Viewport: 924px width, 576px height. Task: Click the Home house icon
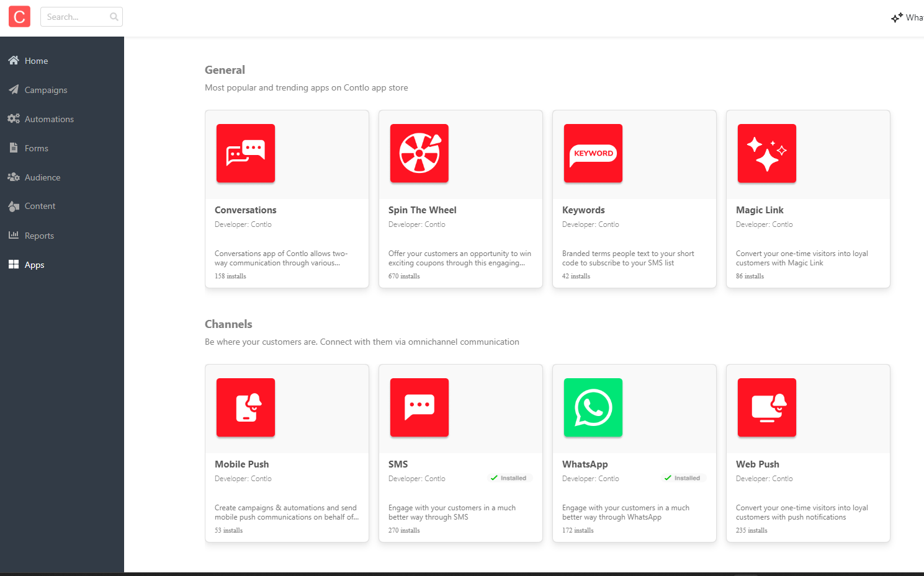(14, 60)
